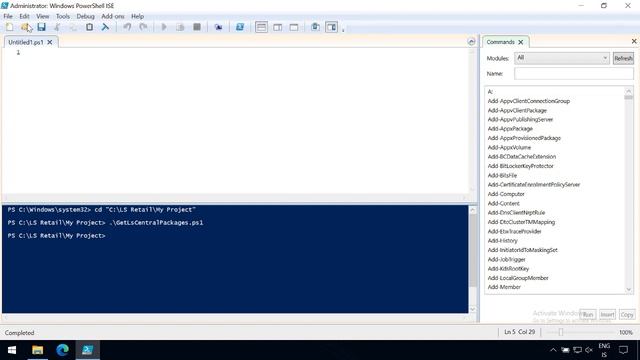Select Add-LocalGroupMember command
640x360 pixels.
[x=518, y=278]
